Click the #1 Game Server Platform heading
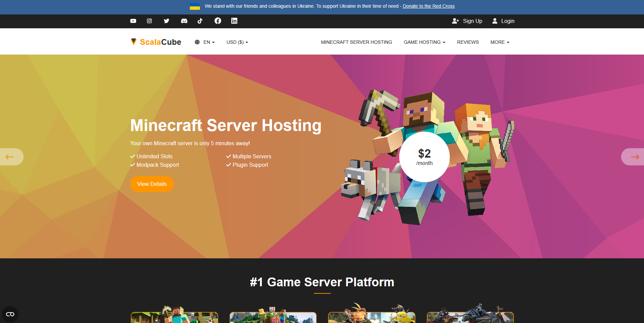Viewport: 644px width, 323px height. click(x=322, y=282)
